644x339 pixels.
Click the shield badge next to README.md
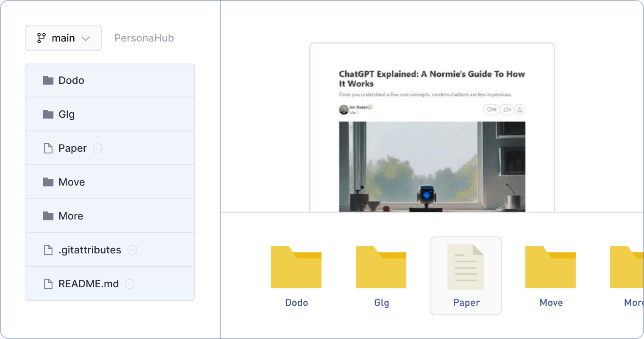click(130, 284)
